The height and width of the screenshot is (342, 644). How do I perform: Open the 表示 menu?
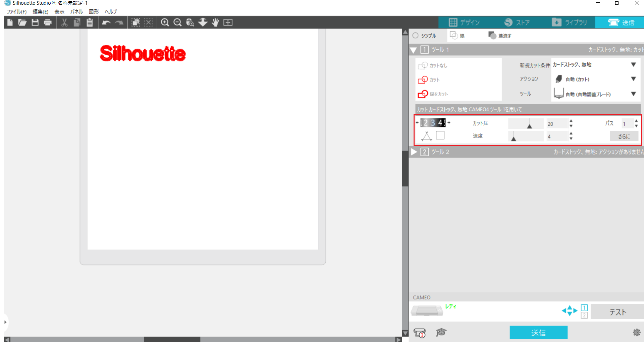59,12
